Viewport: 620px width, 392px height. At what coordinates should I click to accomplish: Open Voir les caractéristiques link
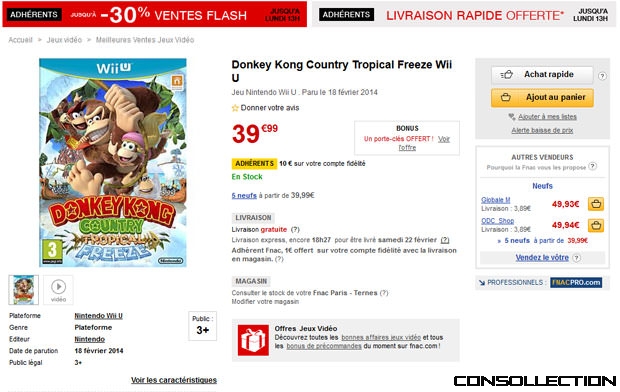pos(174,380)
